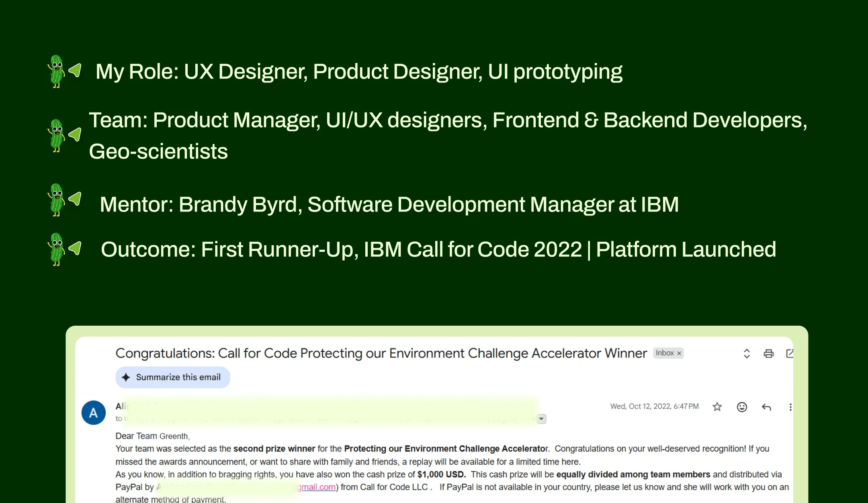Star this email message
This screenshot has height=503, width=868.
(717, 407)
